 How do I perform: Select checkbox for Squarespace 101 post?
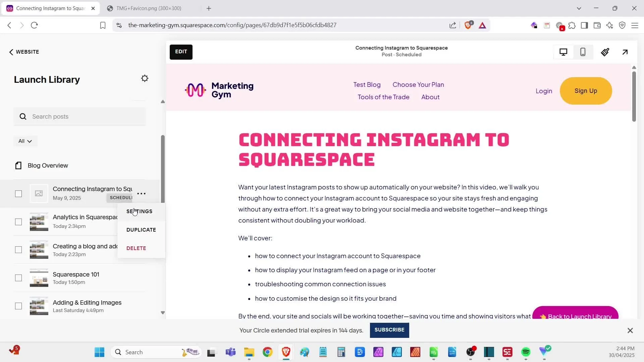pos(18,278)
